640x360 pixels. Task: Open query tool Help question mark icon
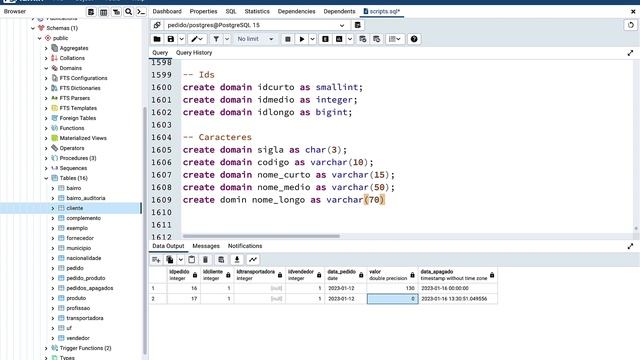click(414, 39)
